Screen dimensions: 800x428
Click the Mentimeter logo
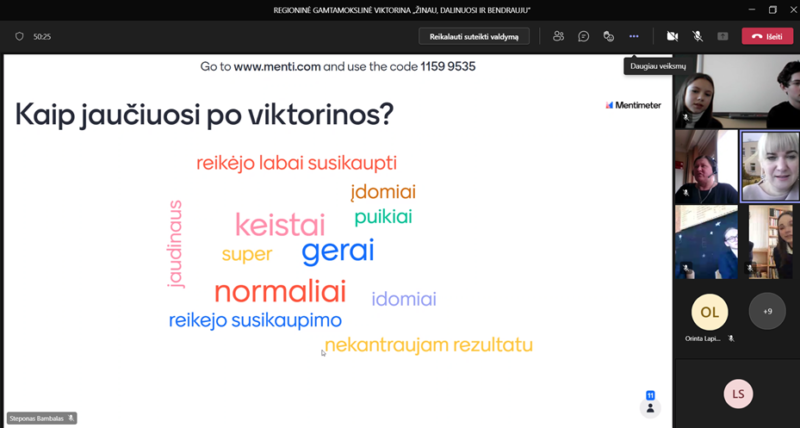(633, 105)
